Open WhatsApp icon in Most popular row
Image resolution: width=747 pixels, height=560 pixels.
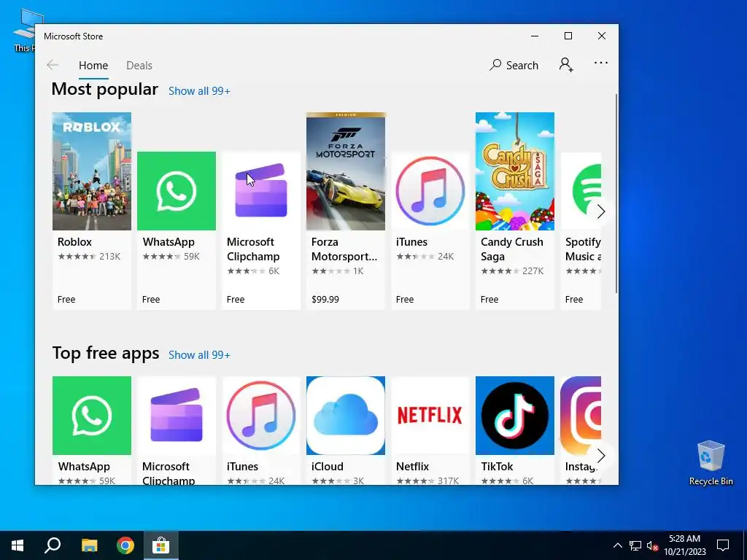point(177,191)
